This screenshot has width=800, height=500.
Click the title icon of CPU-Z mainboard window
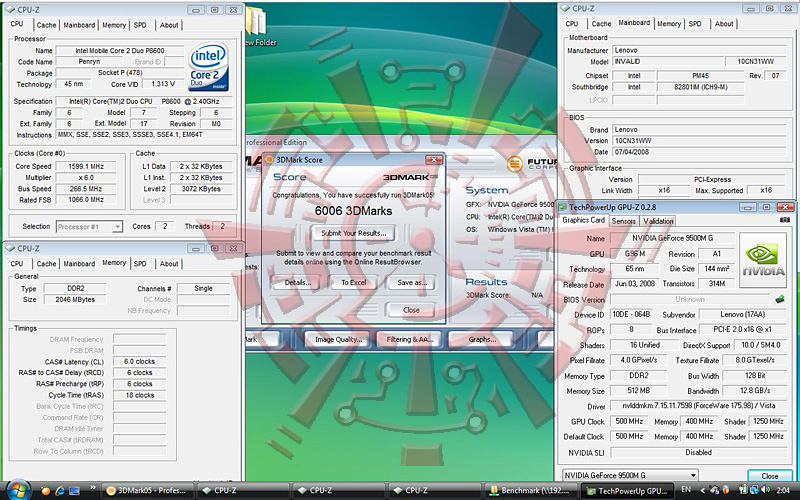565,9
